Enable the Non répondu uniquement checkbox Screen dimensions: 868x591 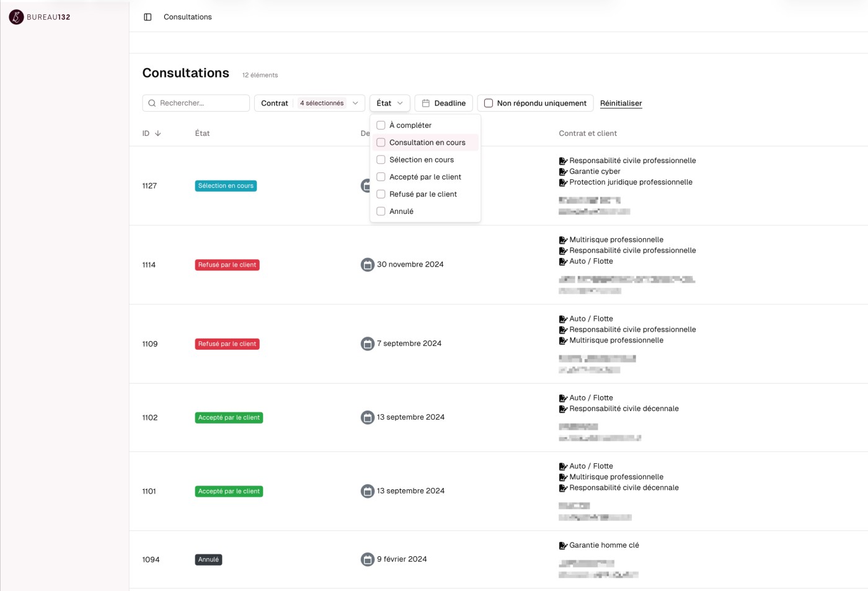pos(488,103)
